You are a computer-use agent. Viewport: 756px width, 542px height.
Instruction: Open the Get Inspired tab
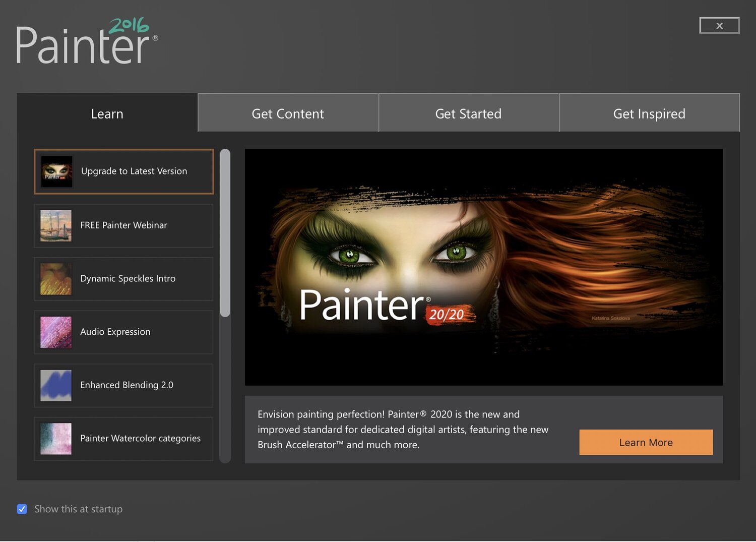pyautogui.click(x=650, y=113)
